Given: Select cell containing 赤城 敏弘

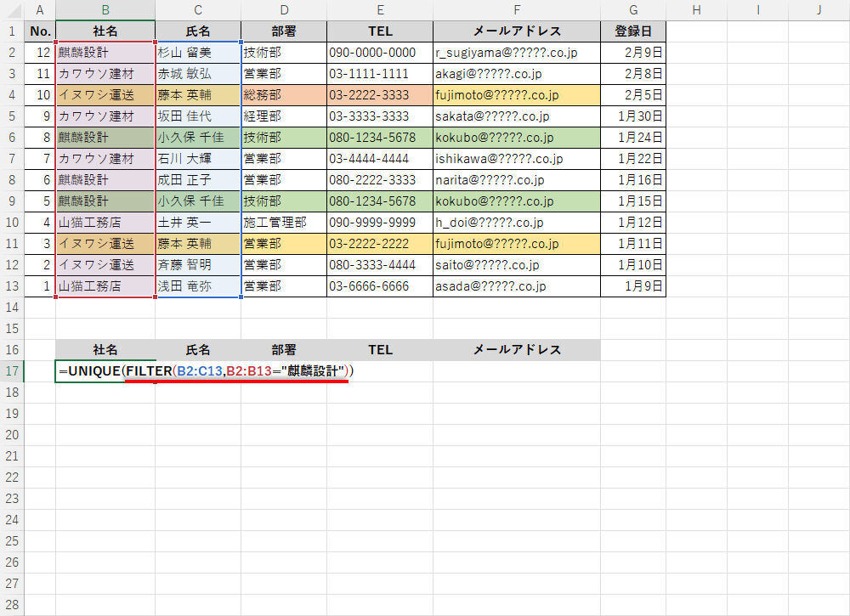Looking at the screenshot, I should tap(198, 74).
